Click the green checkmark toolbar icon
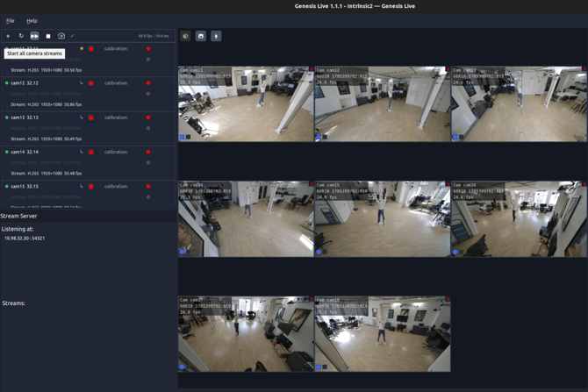Viewport: 588px width, 392px height. click(72, 36)
